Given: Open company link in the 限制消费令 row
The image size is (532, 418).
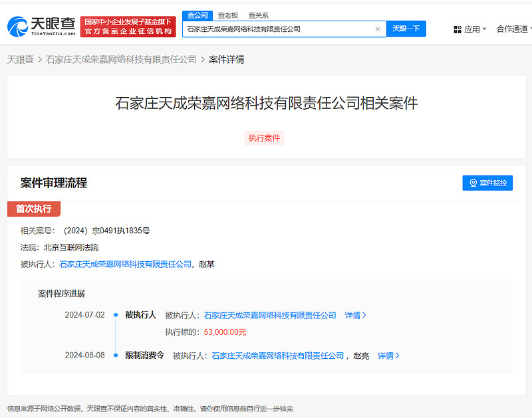Looking at the screenshot, I should 277,356.
